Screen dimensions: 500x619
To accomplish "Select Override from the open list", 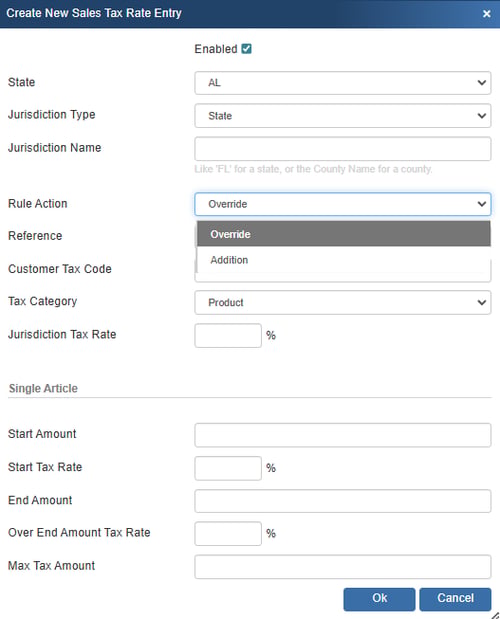I will click(x=344, y=234).
